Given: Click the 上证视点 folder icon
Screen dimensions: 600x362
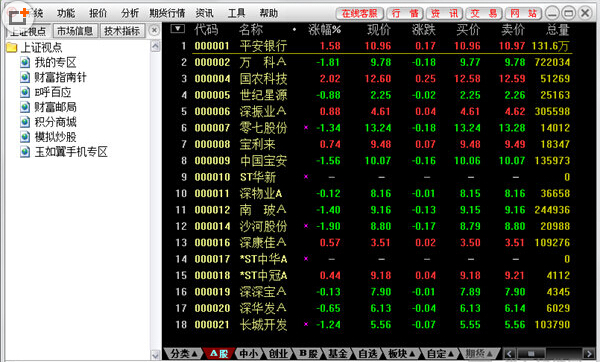Looking at the screenshot, I should 11,47.
